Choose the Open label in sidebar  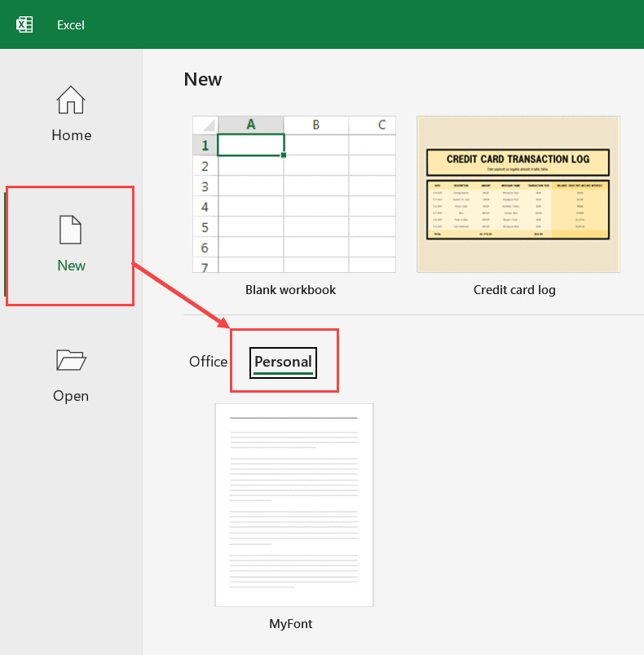(71, 396)
